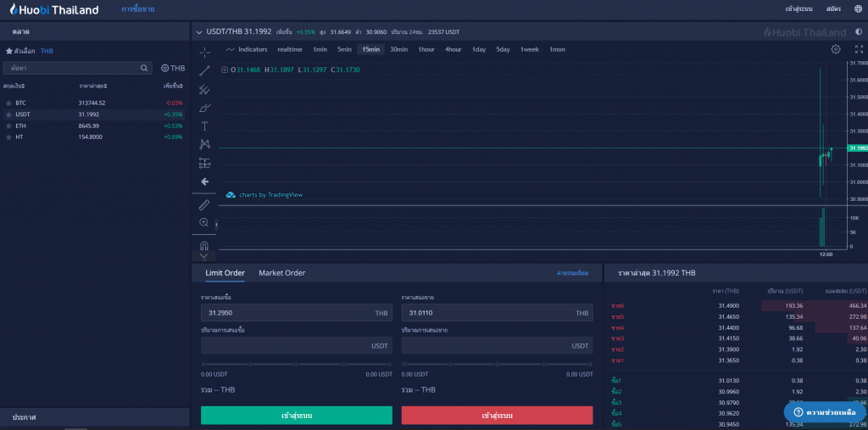Open chart settings gear

[x=835, y=49]
